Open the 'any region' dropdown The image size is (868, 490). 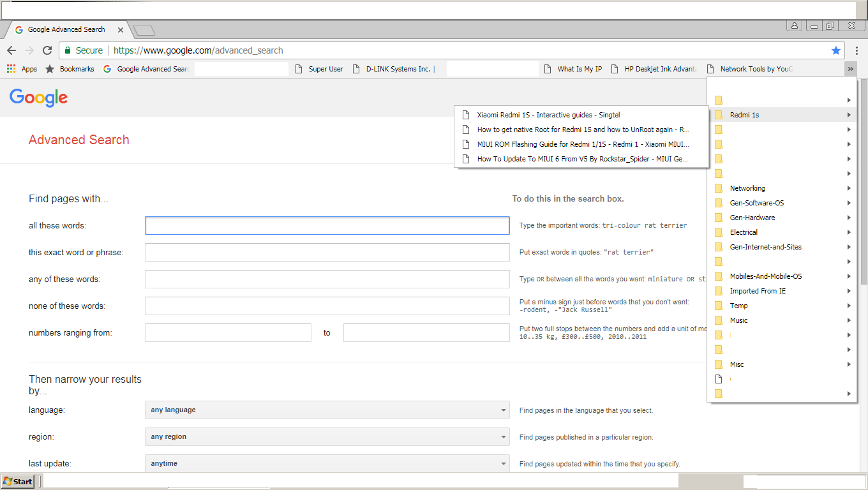point(327,437)
